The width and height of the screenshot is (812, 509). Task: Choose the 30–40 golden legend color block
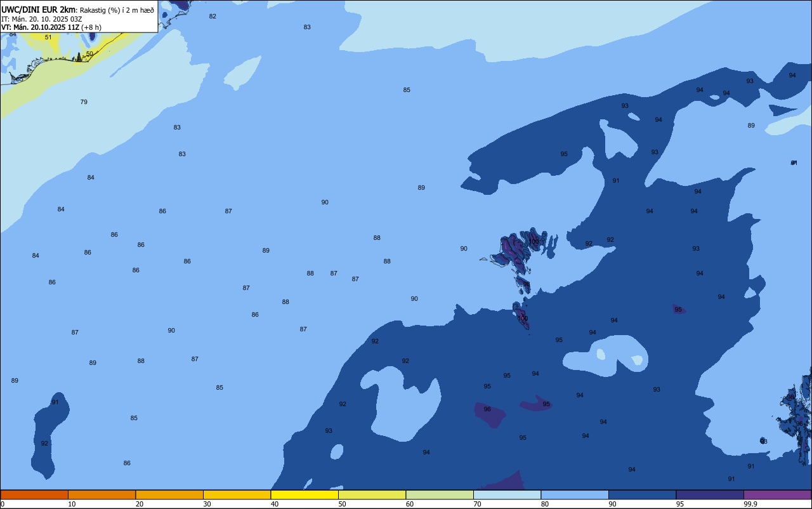[237, 494]
